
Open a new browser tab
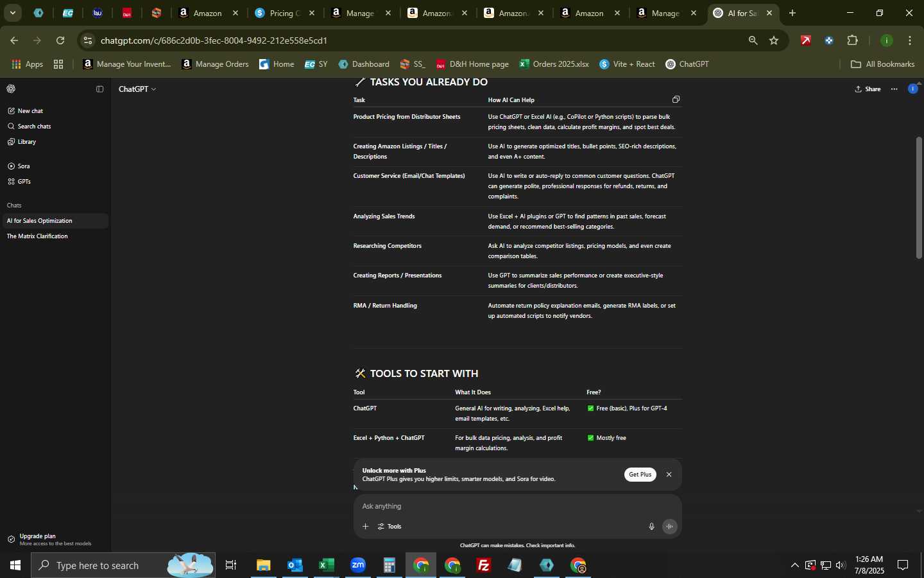(792, 13)
